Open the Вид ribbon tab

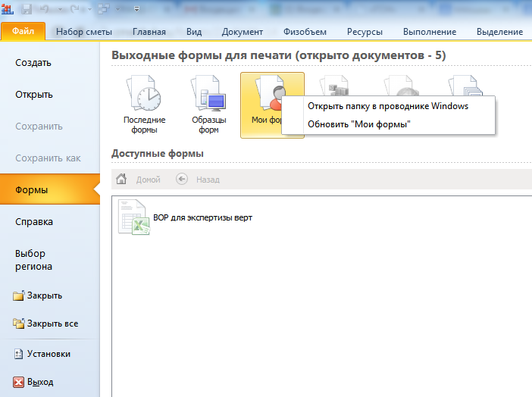[x=194, y=32]
